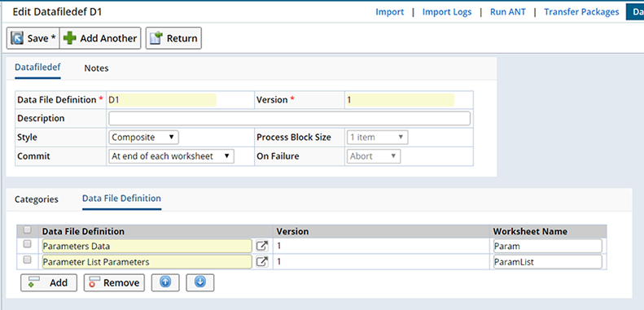Click the Remove row button

pos(114,282)
